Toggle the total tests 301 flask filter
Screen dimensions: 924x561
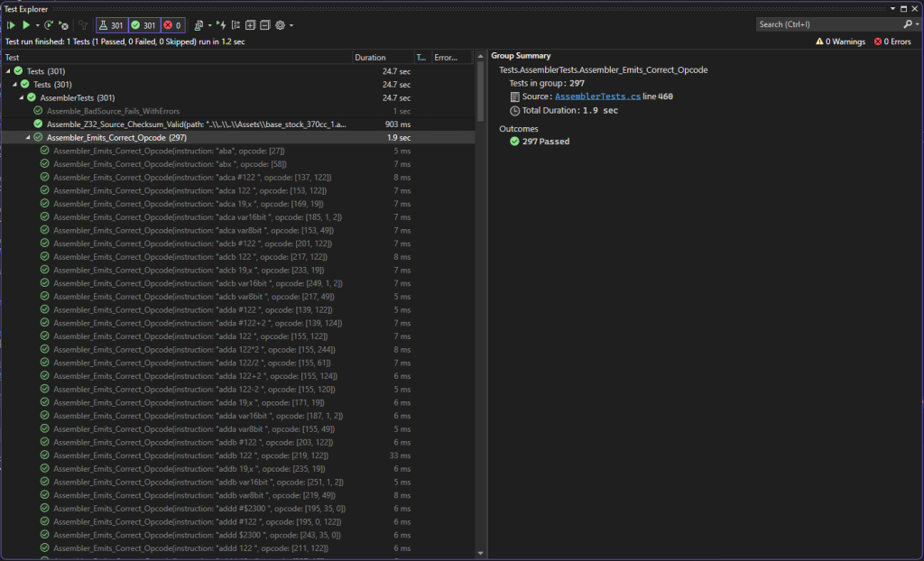111,25
